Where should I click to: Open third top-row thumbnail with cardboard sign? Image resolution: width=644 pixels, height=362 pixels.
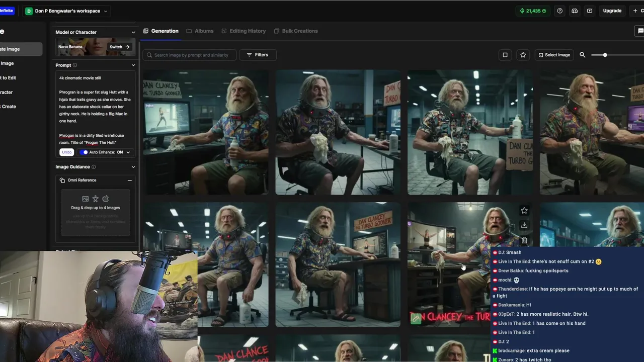coord(470,132)
